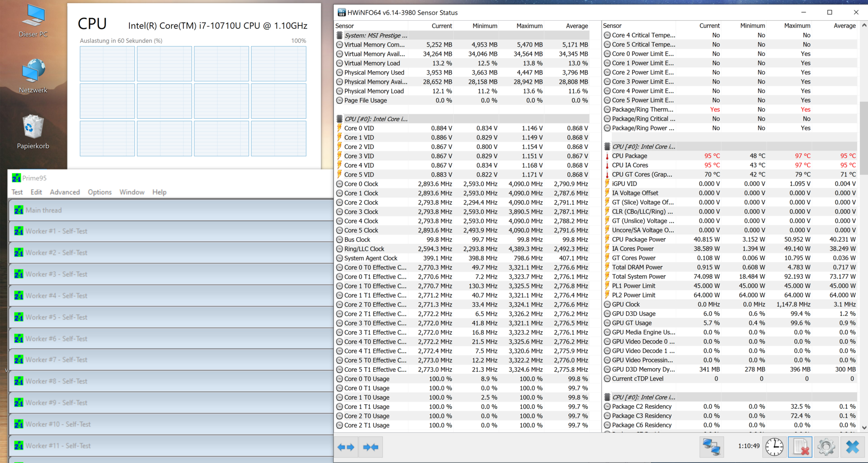This screenshot has width=868, height=463.
Task: Click the HWiNFO network monitors icon
Action: 712,447
